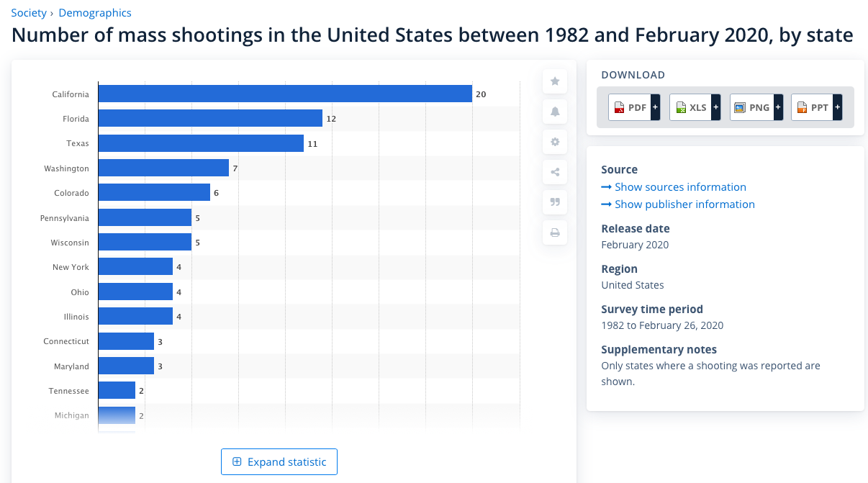Click the California bar in chart
This screenshot has height=483, width=868.
click(285, 94)
